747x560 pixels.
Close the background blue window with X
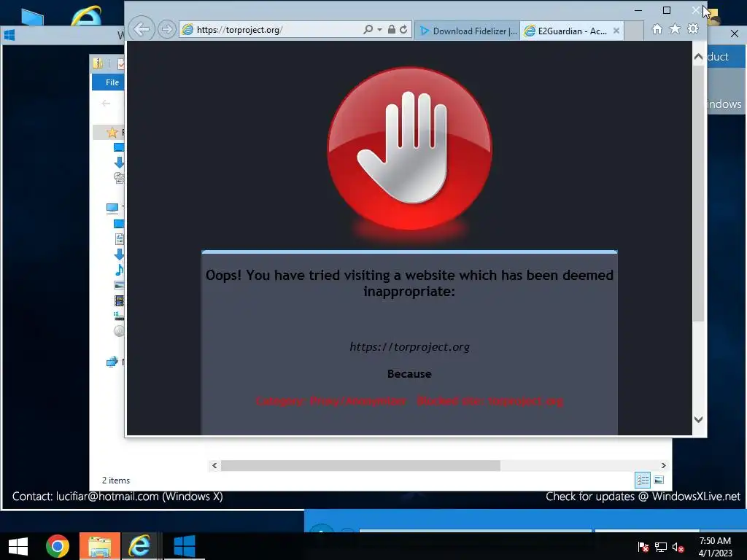(x=734, y=34)
